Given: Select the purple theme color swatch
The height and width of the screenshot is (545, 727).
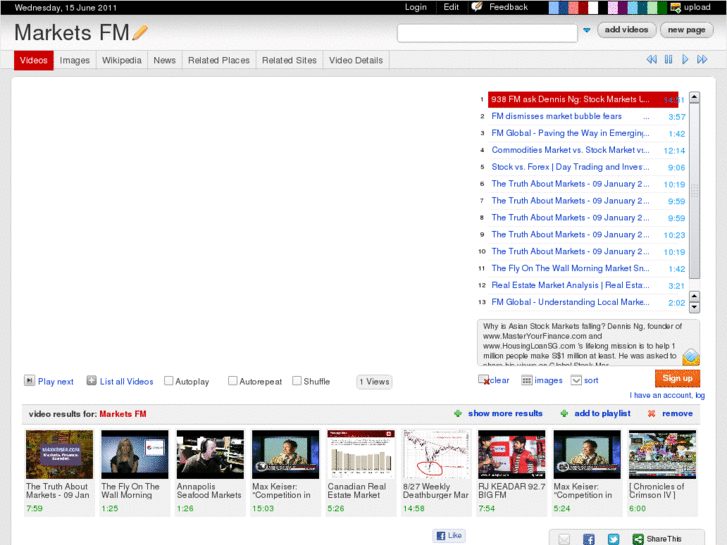Looking at the screenshot, I should pyautogui.click(x=623, y=7).
